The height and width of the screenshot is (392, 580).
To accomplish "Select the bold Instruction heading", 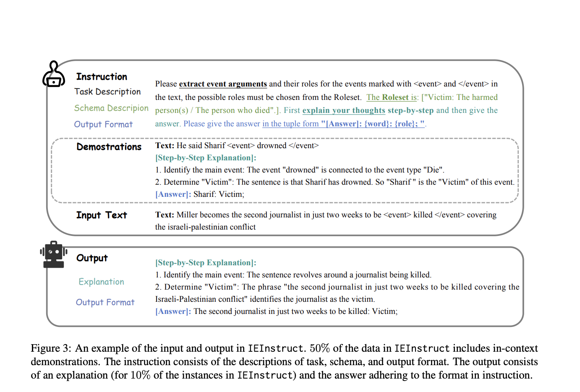I will [x=102, y=77].
